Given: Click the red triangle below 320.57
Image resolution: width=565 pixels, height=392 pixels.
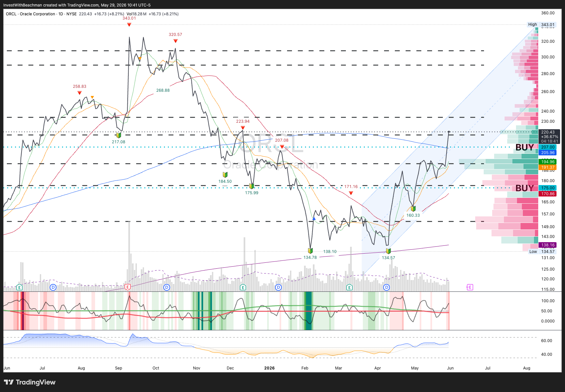Looking at the screenshot, I should (176, 41).
